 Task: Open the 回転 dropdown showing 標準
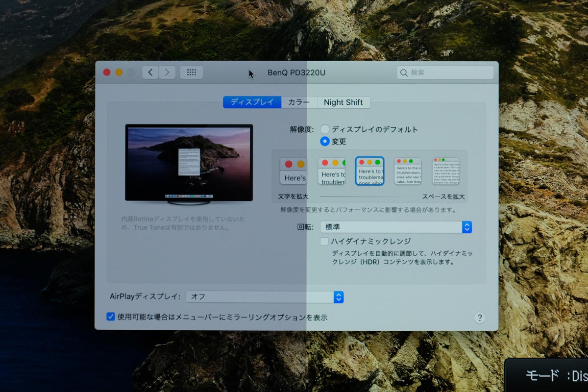(396, 227)
